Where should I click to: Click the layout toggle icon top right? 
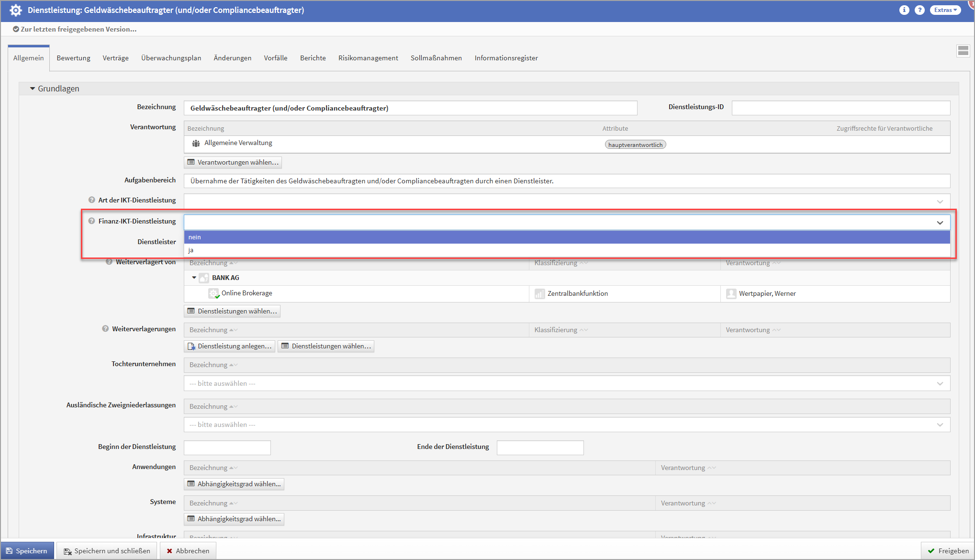963,51
